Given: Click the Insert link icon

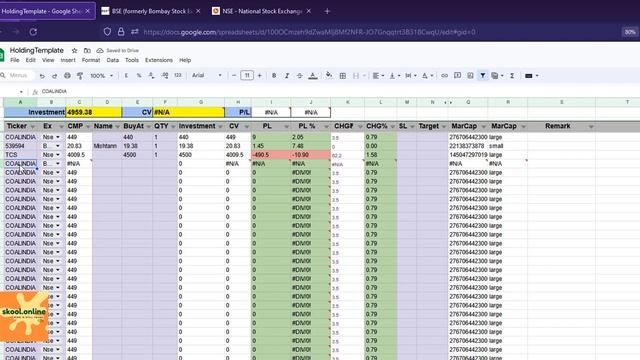Looking at the screenshot, I should (444, 76).
